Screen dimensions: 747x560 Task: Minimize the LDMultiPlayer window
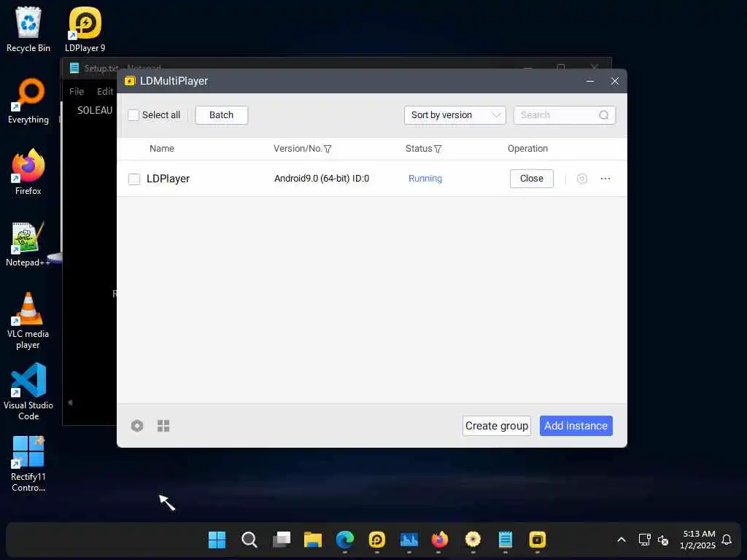[589, 82]
